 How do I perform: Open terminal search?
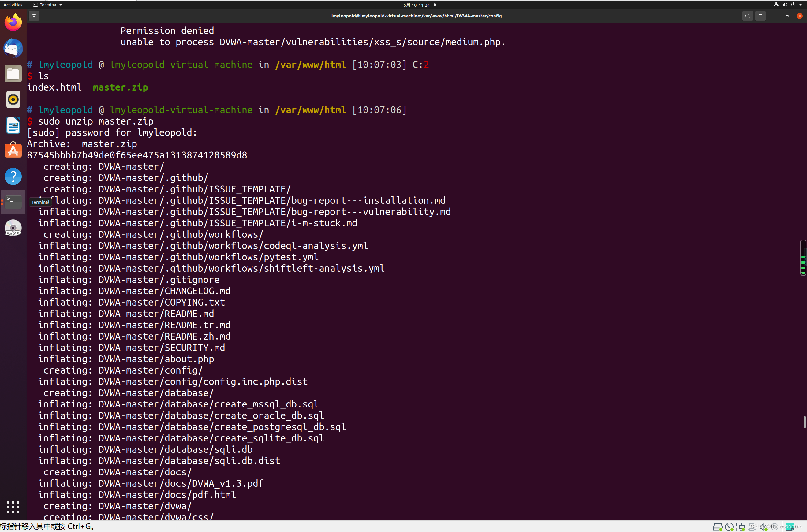coord(747,16)
